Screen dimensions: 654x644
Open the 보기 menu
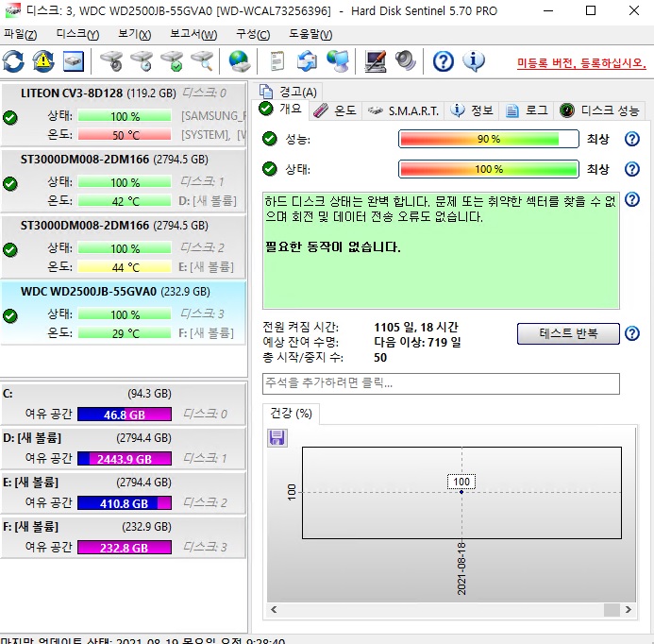coord(134,34)
